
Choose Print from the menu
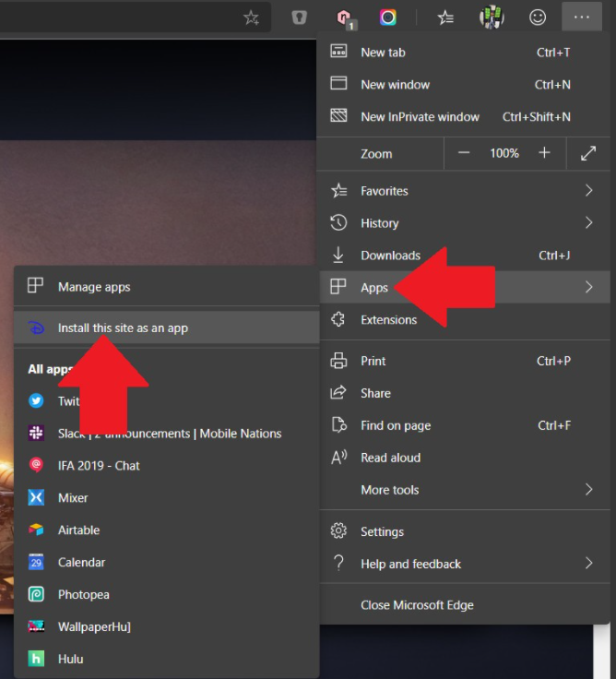pyautogui.click(x=465, y=361)
